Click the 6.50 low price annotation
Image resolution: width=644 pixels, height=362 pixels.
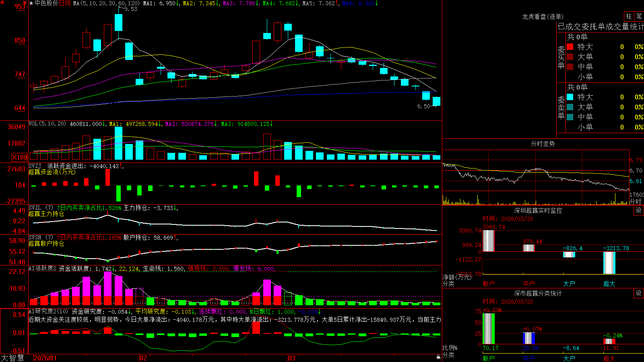click(424, 106)
